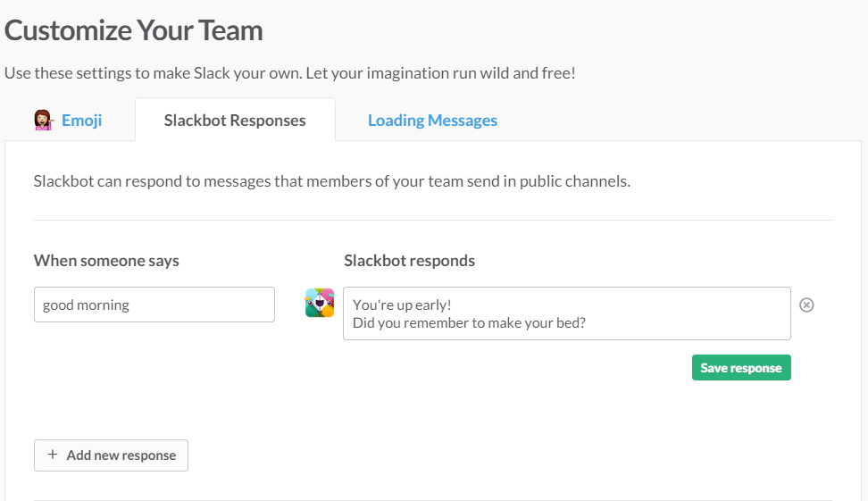The height and width of the screenshot is (501, 868).
Task: Click the 'When someone says' label
Action: [x=106, y=261]
